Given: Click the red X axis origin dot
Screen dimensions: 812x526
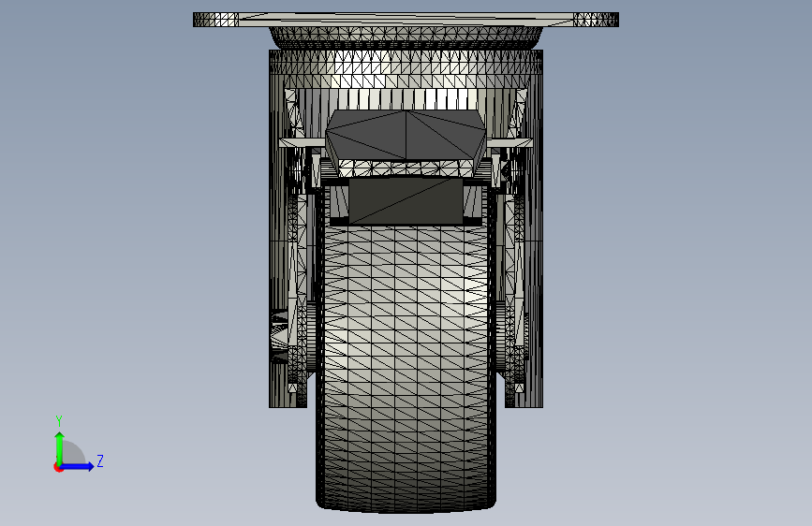Looking at the screenshot, I should click(x=58, y=467).
